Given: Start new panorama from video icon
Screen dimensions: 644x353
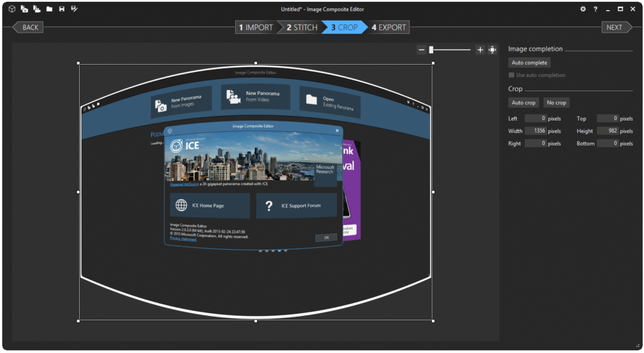Looking at the screenshot, I should (36, 9).
